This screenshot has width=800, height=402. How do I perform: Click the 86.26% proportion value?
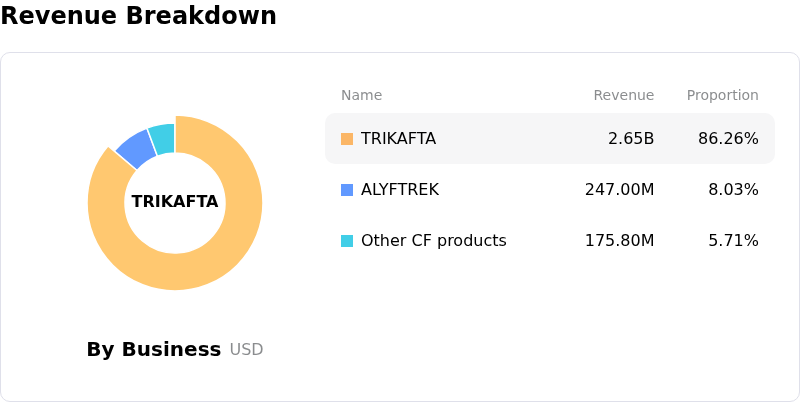(x=728, y=139)
